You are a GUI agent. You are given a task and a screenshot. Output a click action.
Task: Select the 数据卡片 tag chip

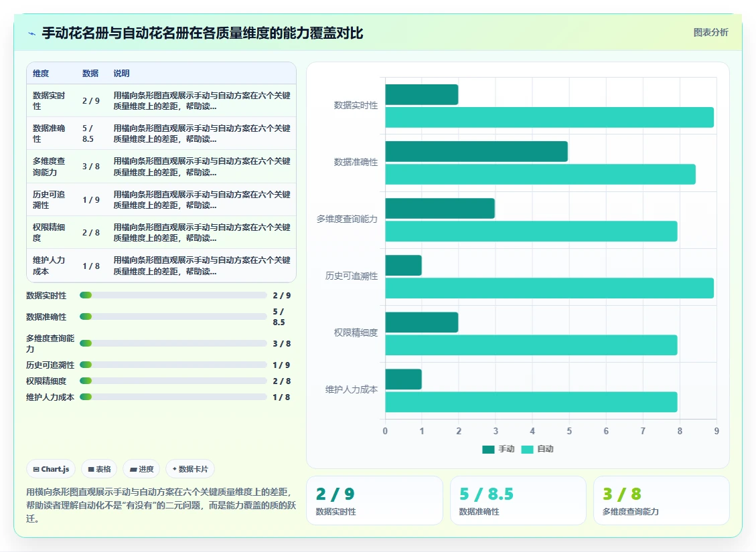coord(190,469)
